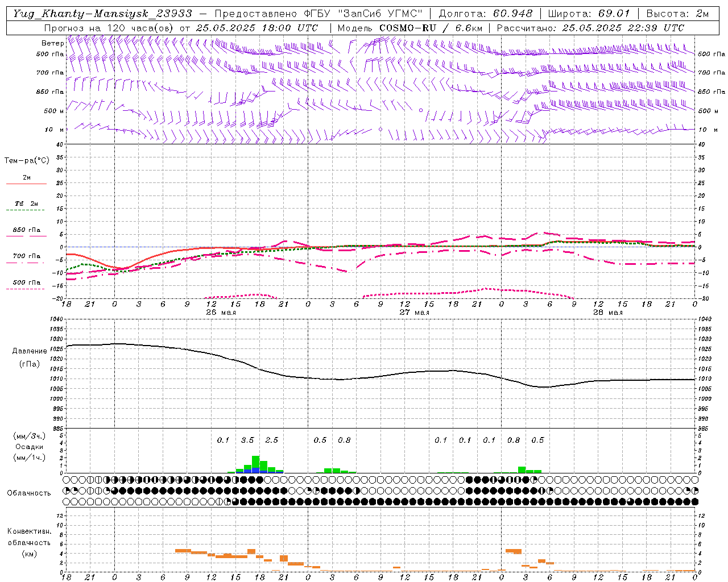
Task: Click the 'Td 2м' dew point legend entry
Action: pyautogui.click(x=26, y=203)
